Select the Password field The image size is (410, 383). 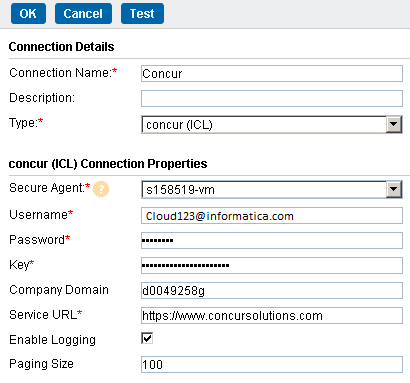point(272,240)
